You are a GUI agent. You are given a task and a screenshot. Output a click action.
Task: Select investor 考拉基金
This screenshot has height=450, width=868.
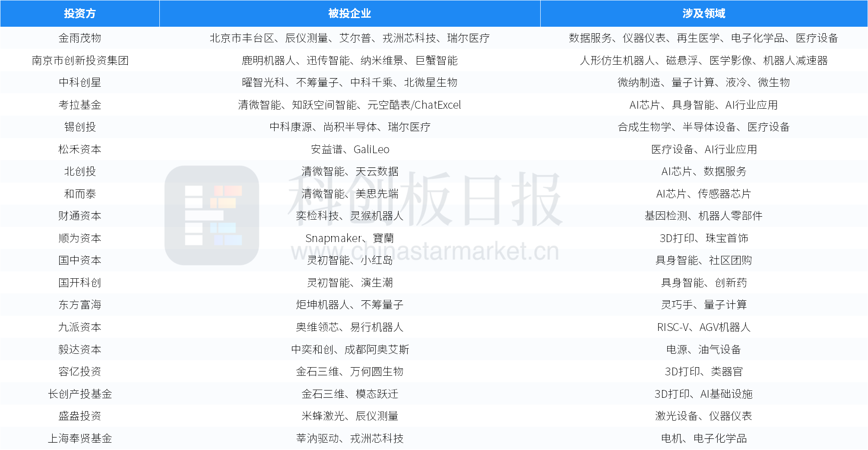pos(80,105)
